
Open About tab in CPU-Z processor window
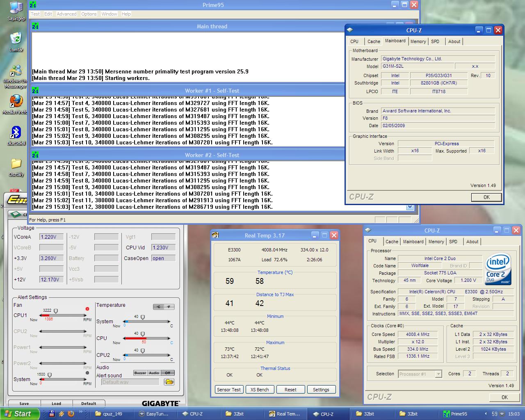(x=472, y=242)
